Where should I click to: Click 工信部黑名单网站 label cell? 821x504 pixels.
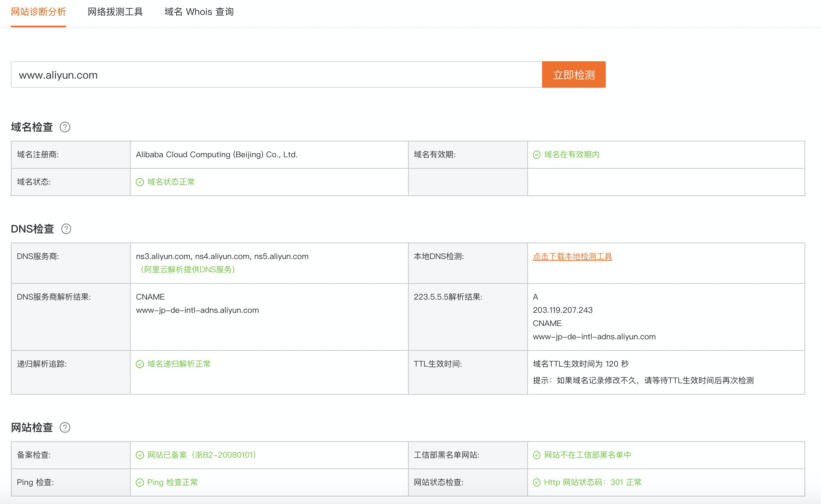point(468,455)
